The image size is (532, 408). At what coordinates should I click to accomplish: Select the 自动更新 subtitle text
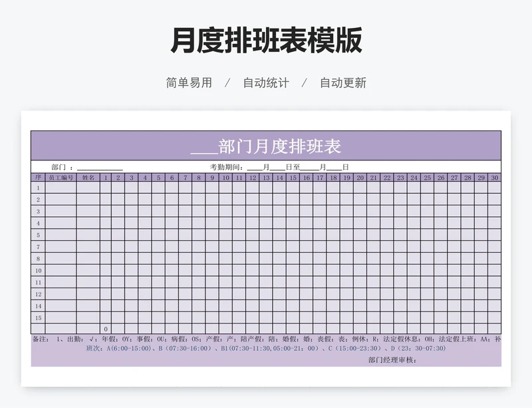tap(343, 83)
